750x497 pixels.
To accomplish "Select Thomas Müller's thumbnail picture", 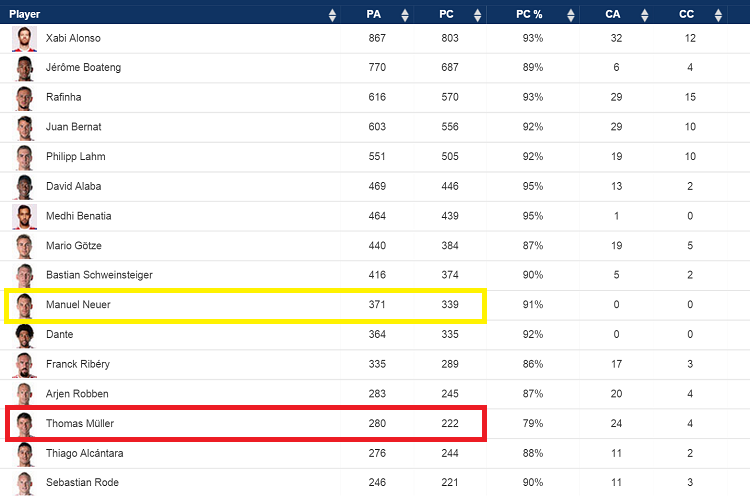I will click(x=24, y=423).
